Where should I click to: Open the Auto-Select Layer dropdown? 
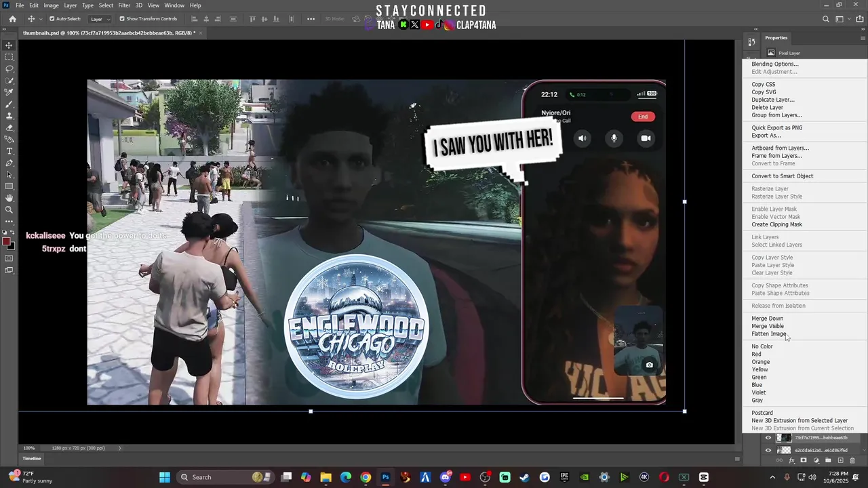pos(100,19)
